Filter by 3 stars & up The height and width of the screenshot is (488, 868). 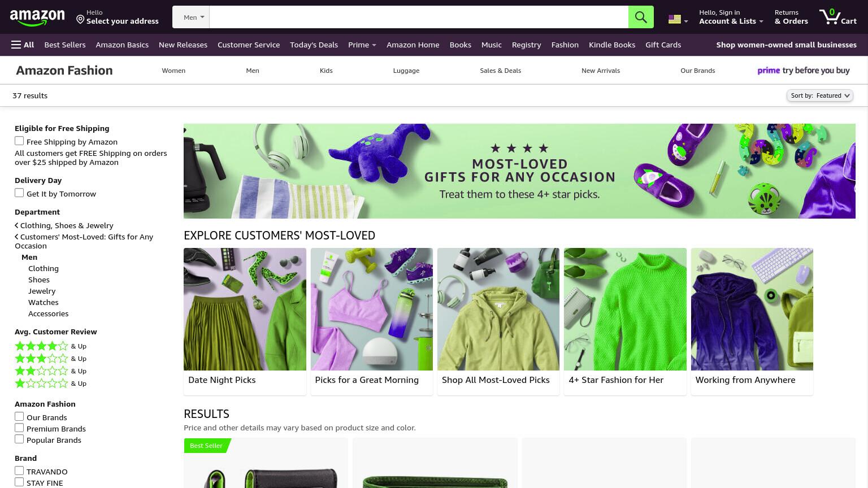pyautogui.click(x=50, y=359)
